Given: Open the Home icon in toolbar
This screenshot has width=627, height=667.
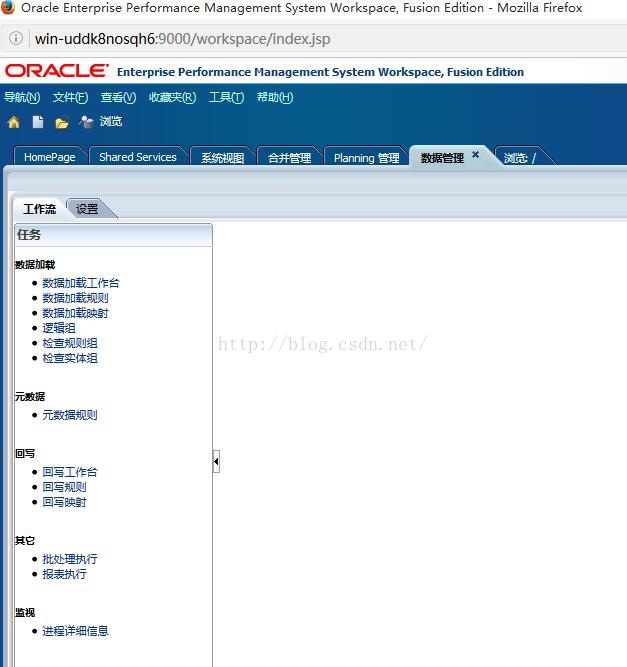Looking at the screenshot, I should 14,123.
